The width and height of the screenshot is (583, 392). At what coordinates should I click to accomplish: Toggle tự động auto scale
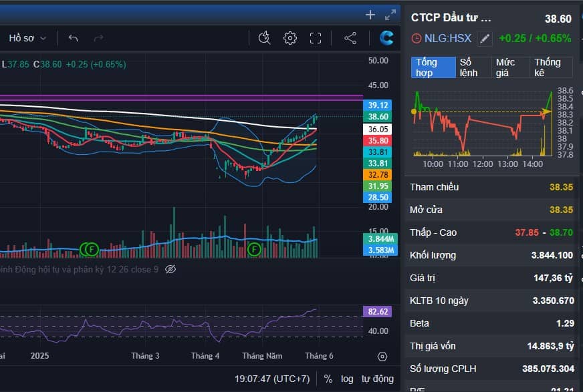377,379
